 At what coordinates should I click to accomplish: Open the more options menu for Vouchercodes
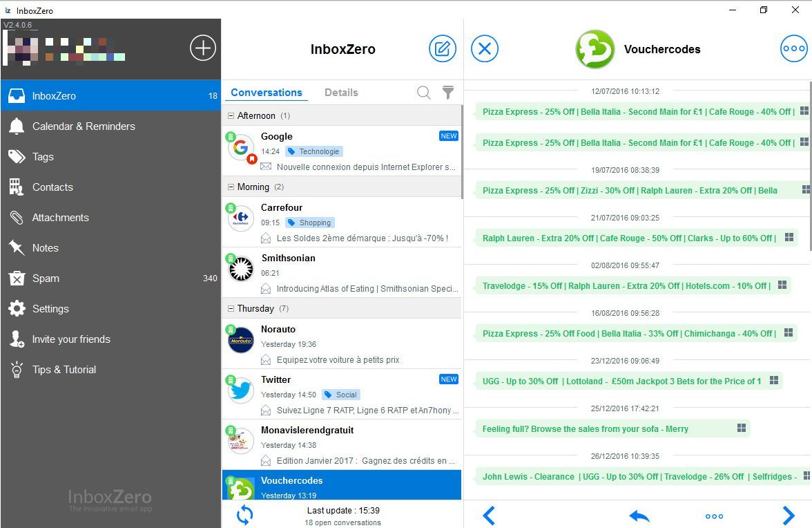tap(793, 48)
